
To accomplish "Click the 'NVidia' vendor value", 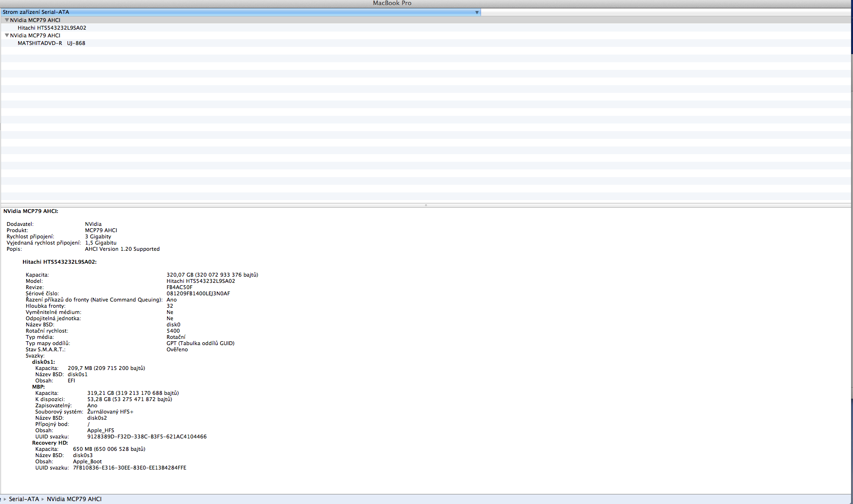I will [x=93, y=224].
